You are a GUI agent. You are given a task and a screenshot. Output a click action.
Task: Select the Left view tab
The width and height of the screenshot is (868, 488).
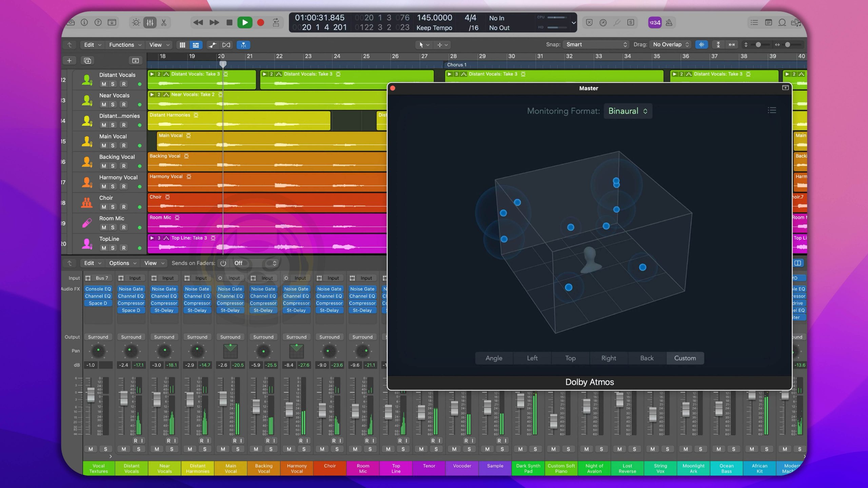532,358
